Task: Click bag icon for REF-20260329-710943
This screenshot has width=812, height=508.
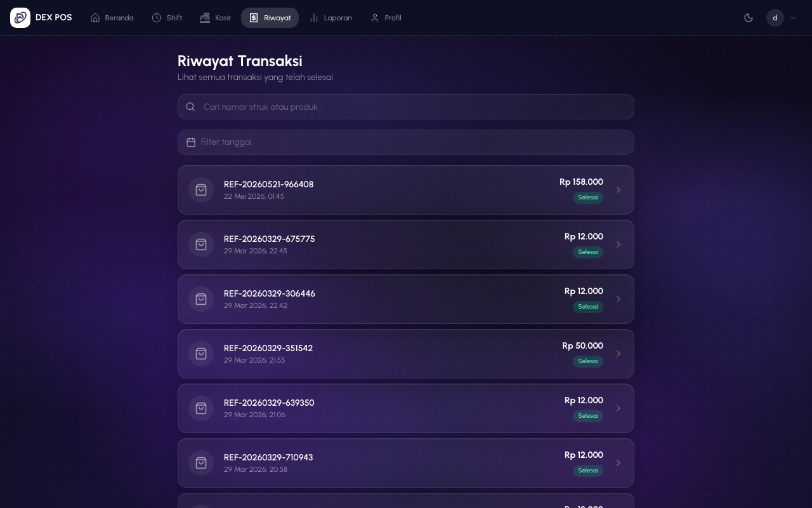Action: click(201, 463)
